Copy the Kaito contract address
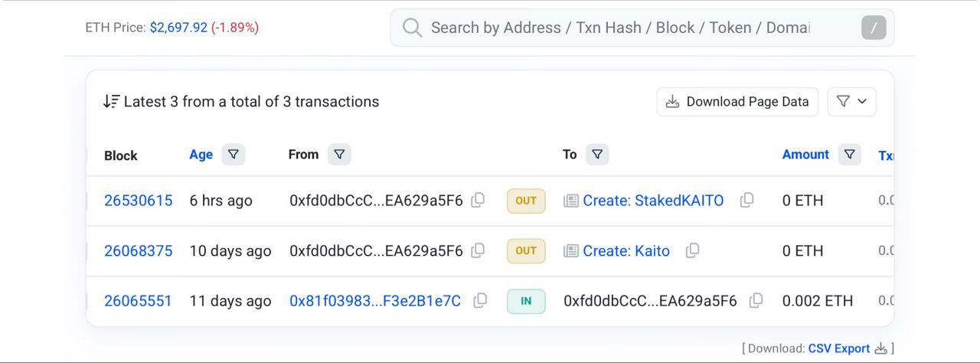 (x=692, y=250)
